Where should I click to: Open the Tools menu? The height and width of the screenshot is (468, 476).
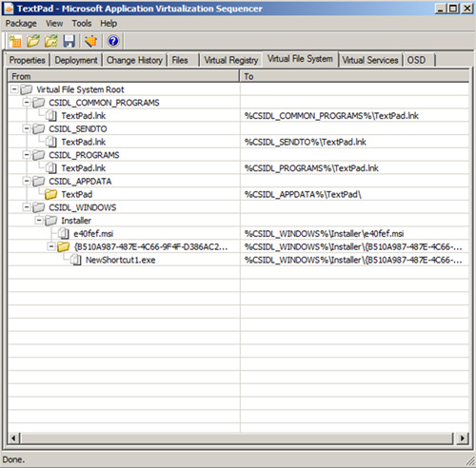tap(82, 24)
